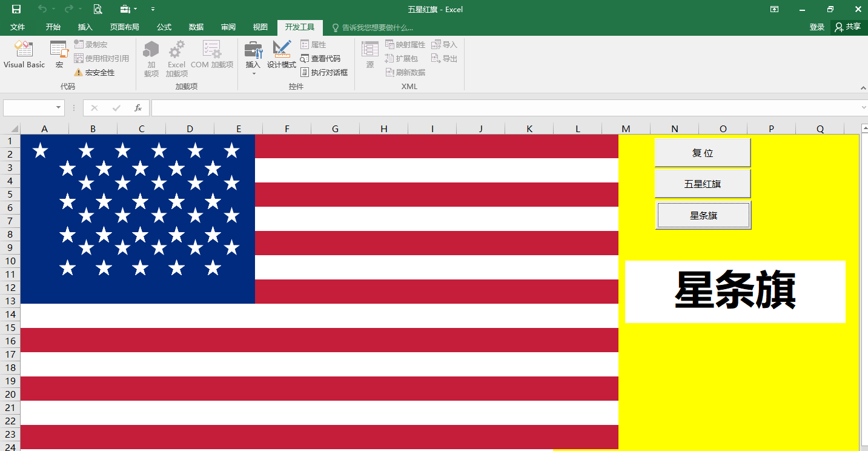The width and height of the screenshot is (868, 451).
Task: Open control 属性 properties
Action: pos(313,44)
